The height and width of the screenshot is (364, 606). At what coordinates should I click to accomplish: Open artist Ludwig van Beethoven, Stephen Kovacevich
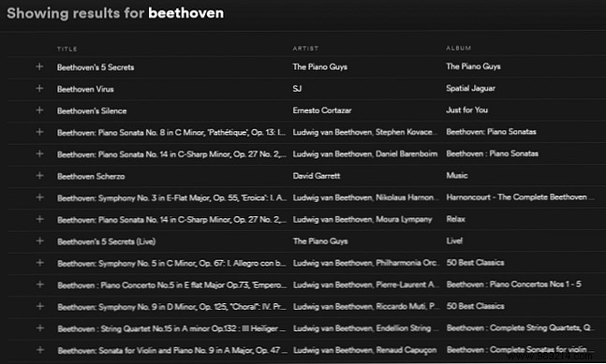(365, 132)
